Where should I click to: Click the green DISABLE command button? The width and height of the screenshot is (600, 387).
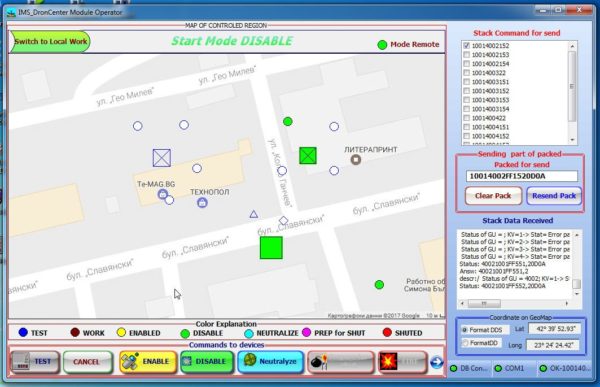click(x=207, y=361)
